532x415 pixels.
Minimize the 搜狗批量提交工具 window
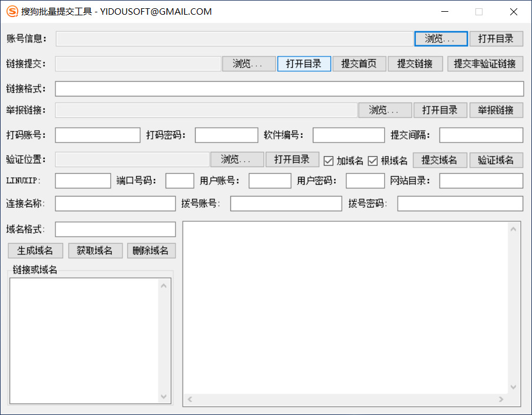point(445,12)
